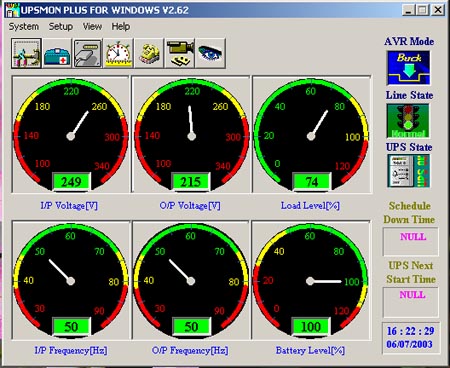450x368 pixels.
Task: Click the Line State label
Action: [409, 95]
